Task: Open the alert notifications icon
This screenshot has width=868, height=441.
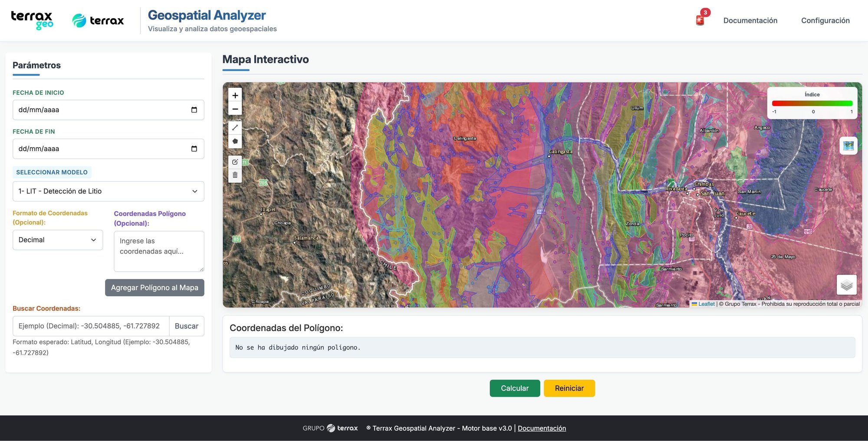Action: pyautogui.click(x=700, y=20)
